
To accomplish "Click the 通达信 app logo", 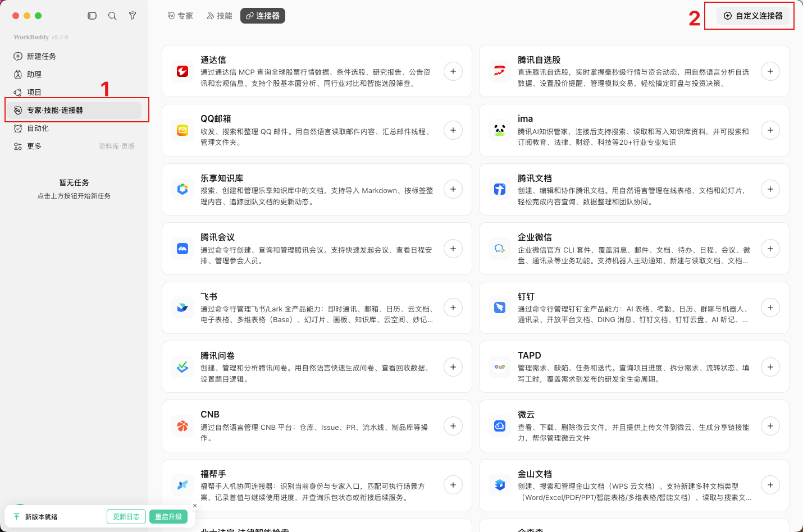I will 182,71.
